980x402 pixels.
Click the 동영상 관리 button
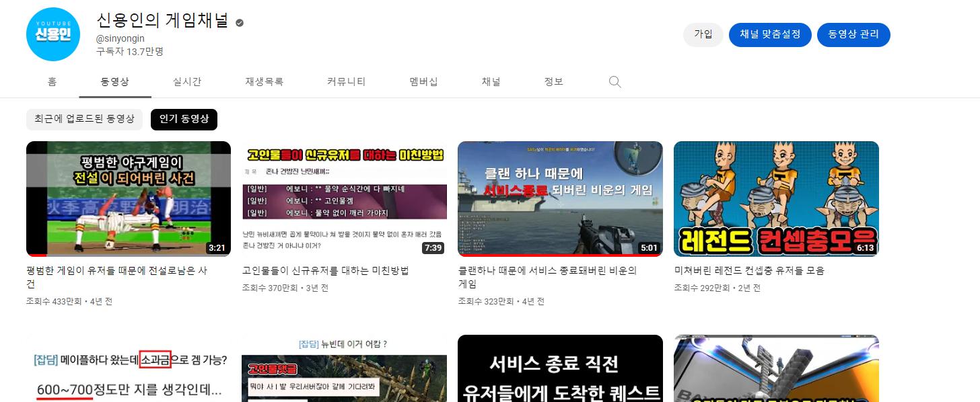(853, 34)
